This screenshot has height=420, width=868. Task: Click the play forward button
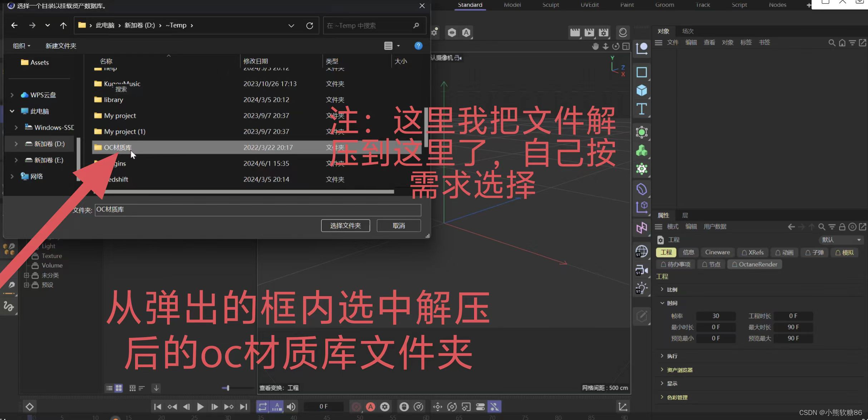pyautogui.click(x=200, y=406)
